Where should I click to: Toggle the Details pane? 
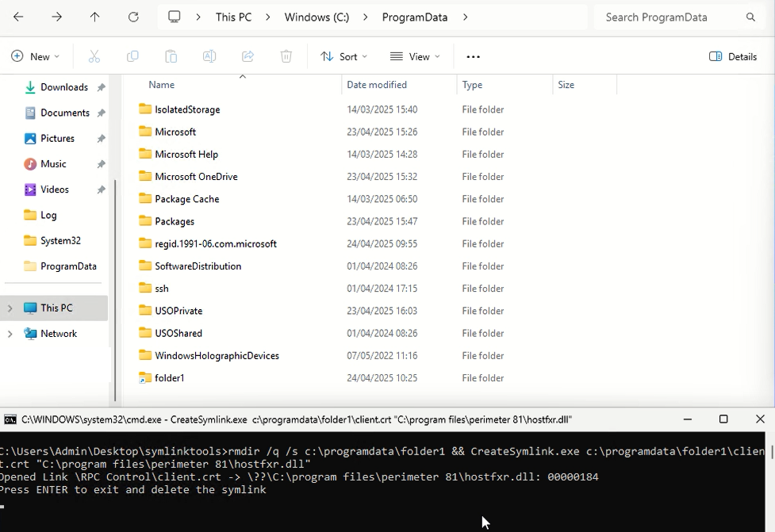[733, 57]
